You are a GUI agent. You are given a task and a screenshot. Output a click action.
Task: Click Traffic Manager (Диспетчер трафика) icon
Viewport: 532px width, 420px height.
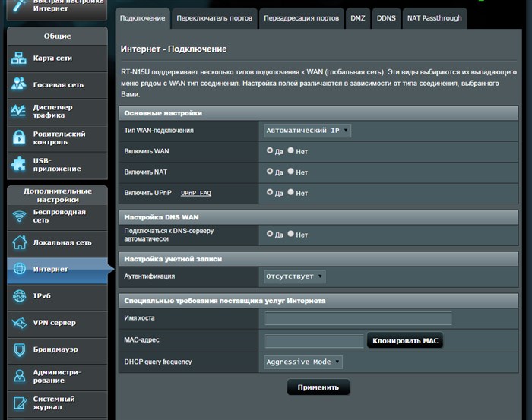click(x=18, y=111)
